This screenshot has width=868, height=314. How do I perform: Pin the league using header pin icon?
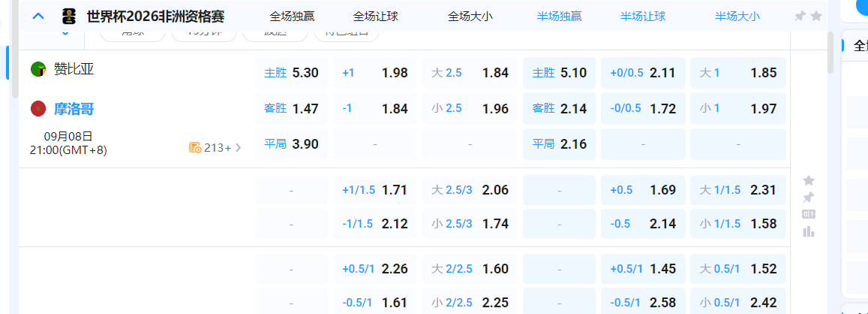point(800,16)
